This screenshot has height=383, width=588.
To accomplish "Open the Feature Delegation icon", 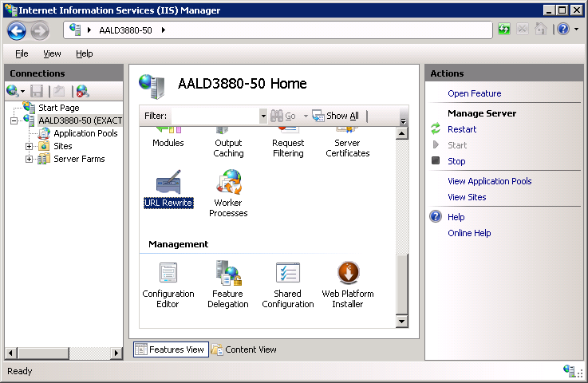I will 228,273.
